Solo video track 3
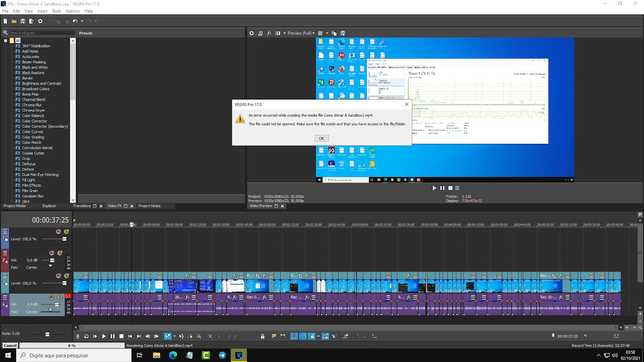 (66, 276)
